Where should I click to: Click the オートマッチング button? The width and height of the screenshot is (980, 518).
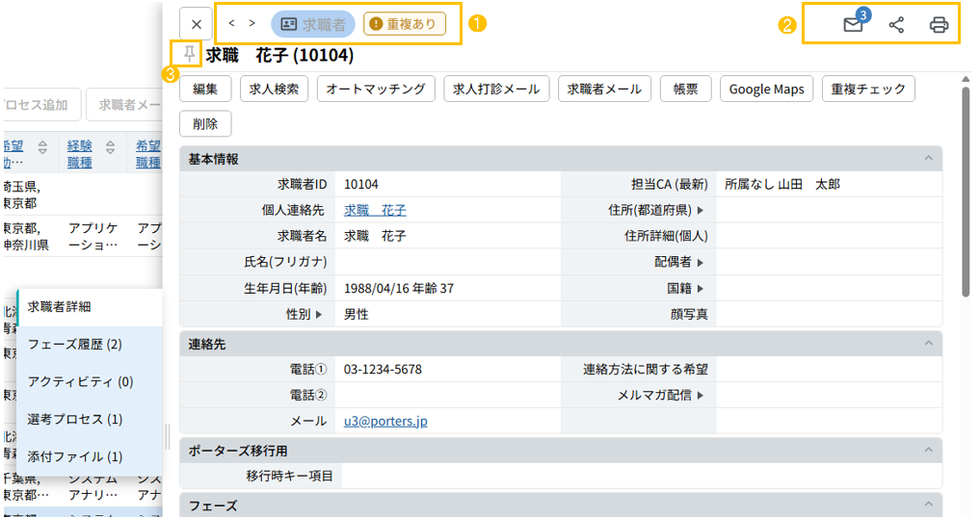(x=375, y=89)
